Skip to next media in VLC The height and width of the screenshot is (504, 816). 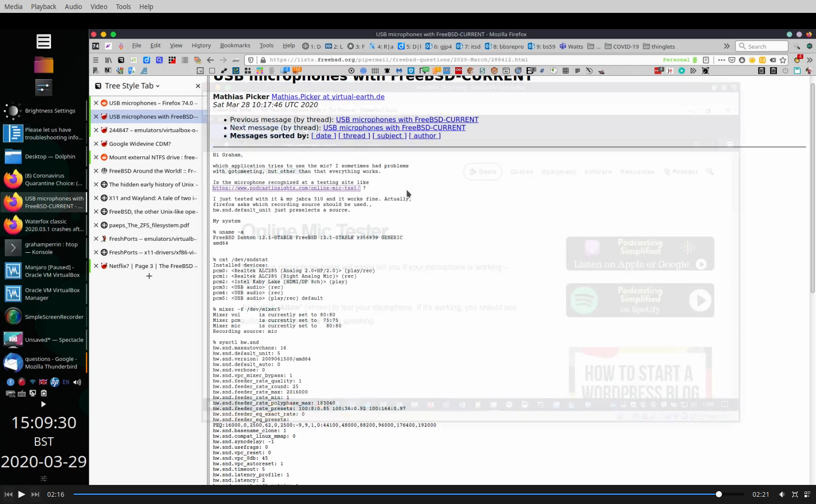35,494
